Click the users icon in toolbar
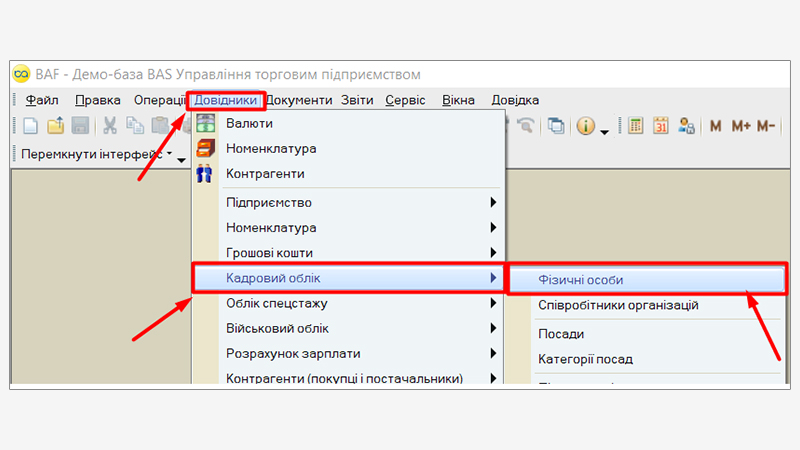 [x=686, y=126]
